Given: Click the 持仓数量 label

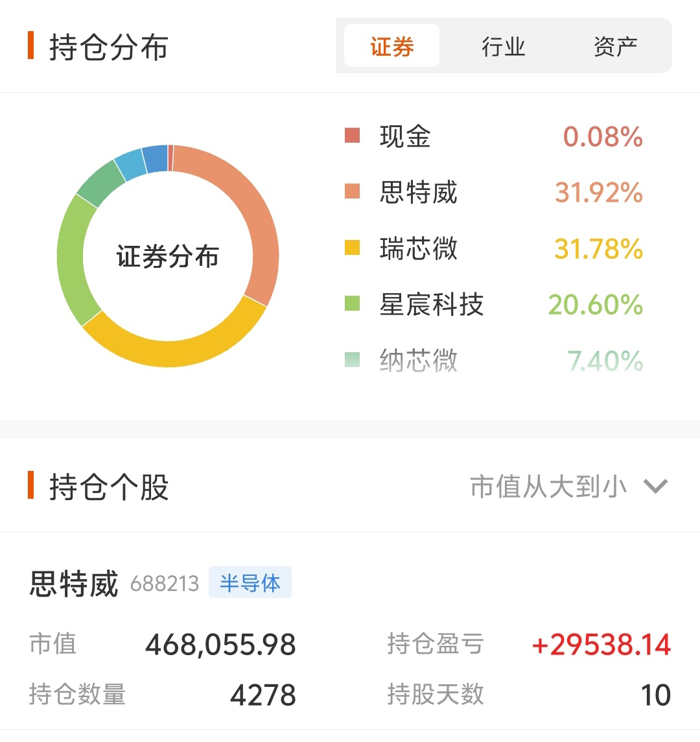Looking at the screenshot, I should click(x=78, y=695).
